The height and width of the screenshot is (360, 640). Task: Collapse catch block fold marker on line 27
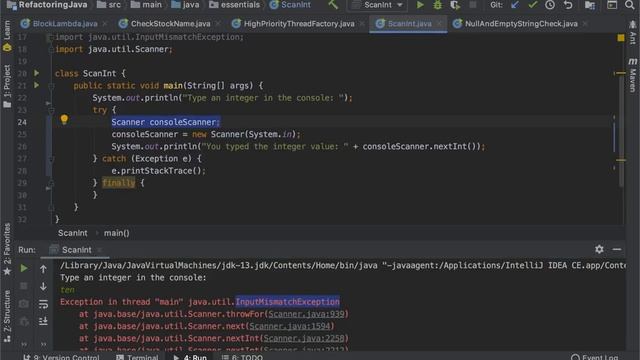(x=51, y=159)
